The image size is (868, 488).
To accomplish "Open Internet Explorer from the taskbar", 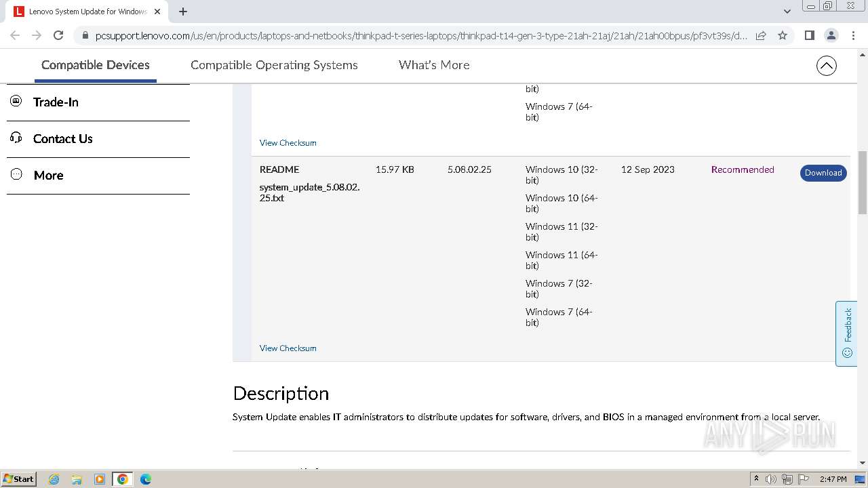I will click(x=54, y=479).
